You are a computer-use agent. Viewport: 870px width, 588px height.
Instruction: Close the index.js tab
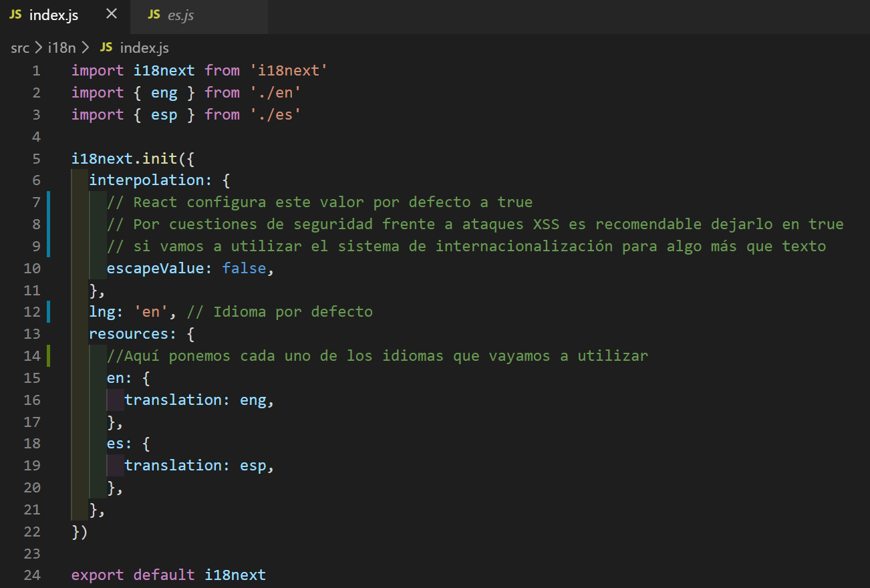pyautogui.click(x=111, y=15)
